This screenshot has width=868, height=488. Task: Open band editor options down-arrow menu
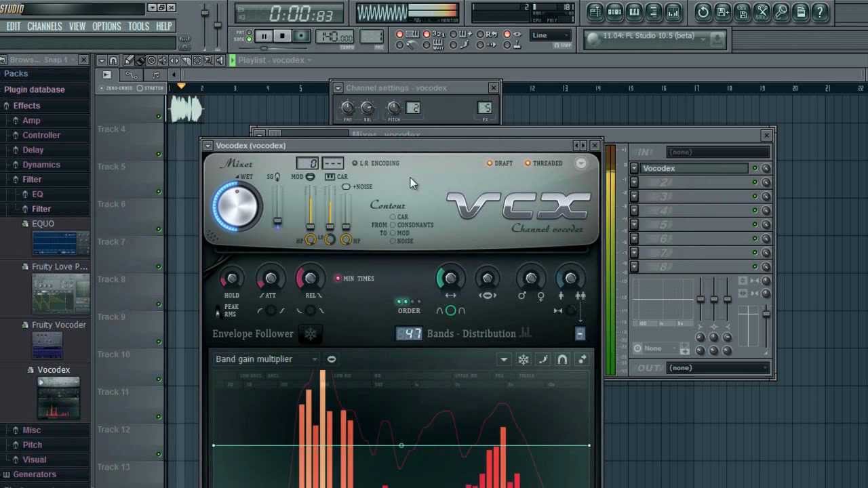tap(504, 359)
